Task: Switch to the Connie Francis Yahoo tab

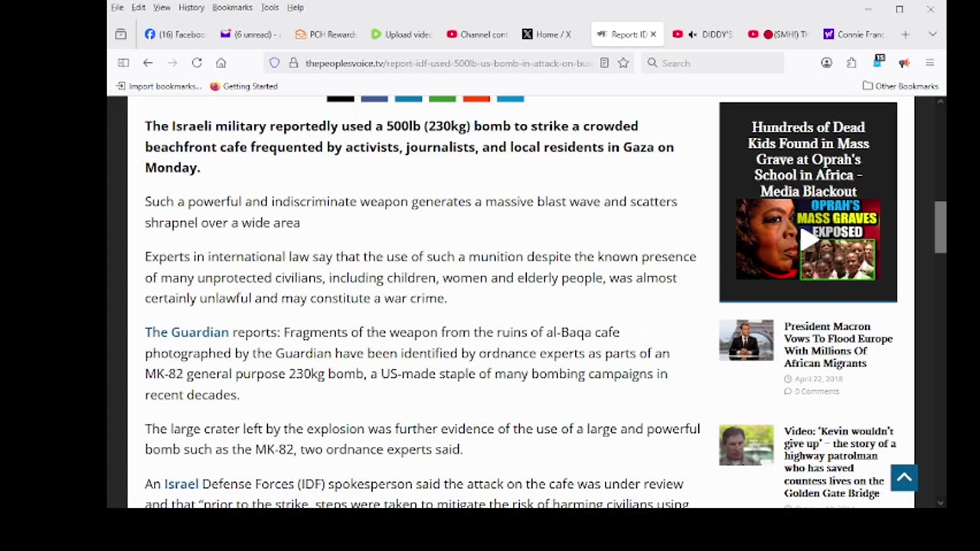Action: pyautogui.click(x=854, y=34)
